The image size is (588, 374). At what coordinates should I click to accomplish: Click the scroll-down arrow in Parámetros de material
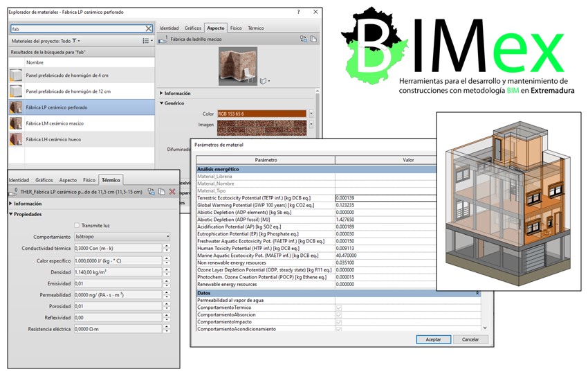(x=485, y=328)
